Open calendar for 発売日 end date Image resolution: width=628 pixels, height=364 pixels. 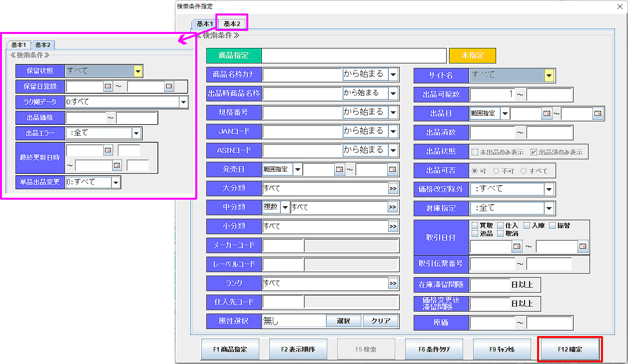[393, 170]
